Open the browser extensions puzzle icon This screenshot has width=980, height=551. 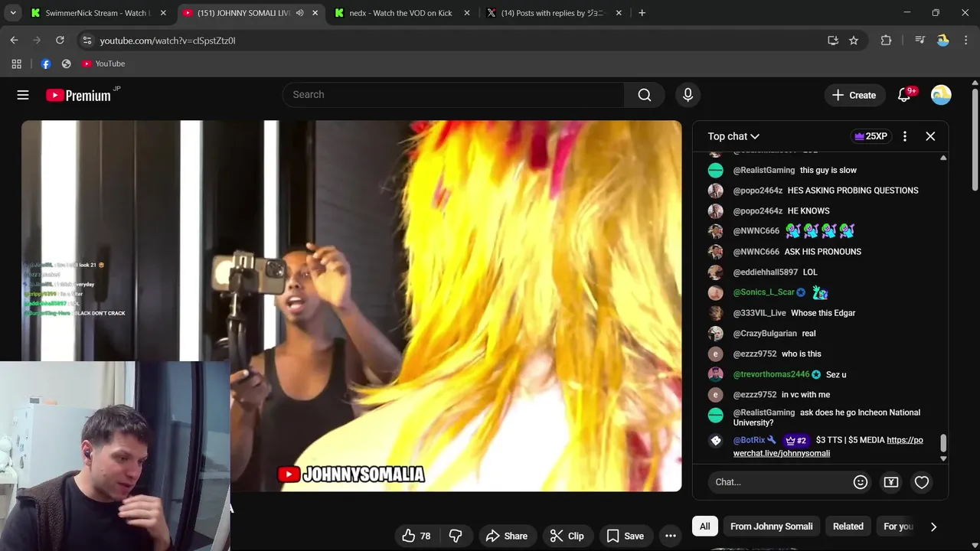(886, 41)
